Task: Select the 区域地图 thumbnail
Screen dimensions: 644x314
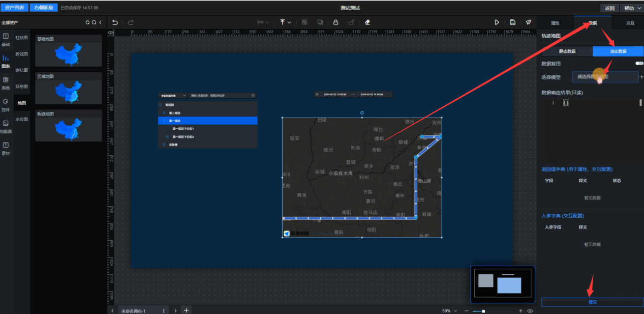Action: pos(69,89)
